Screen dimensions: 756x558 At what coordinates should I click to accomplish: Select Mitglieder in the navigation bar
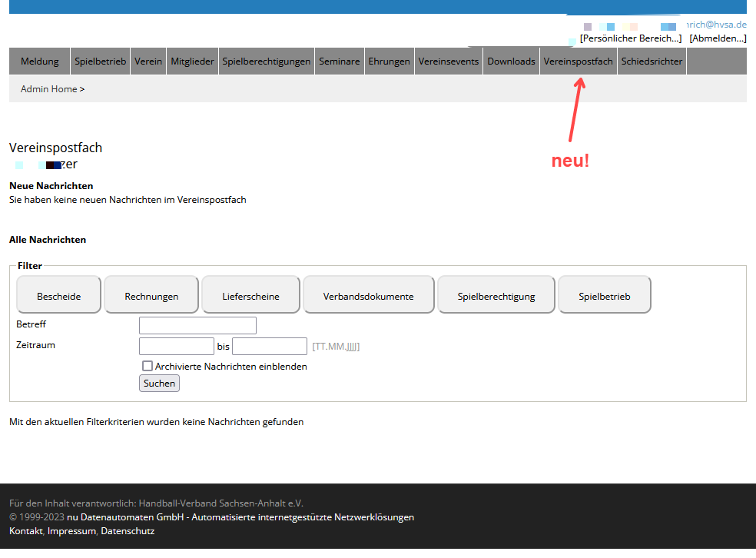point(192,61)
